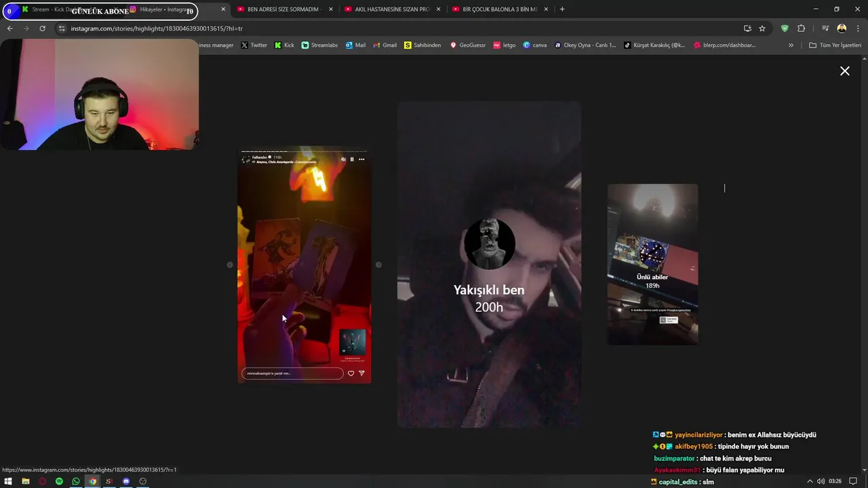Go to the previous story with left arrow
The width and height of the screenshot is (868, 488).
(x=230, y=265)
